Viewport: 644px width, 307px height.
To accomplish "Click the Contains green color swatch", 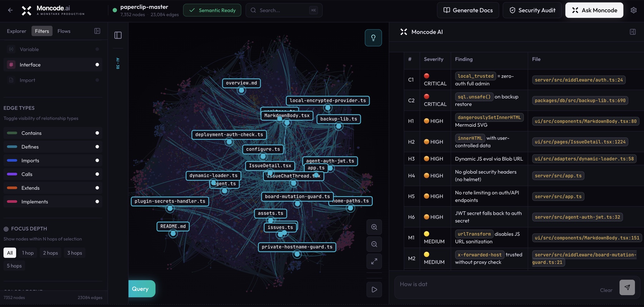I will (12, 133).
